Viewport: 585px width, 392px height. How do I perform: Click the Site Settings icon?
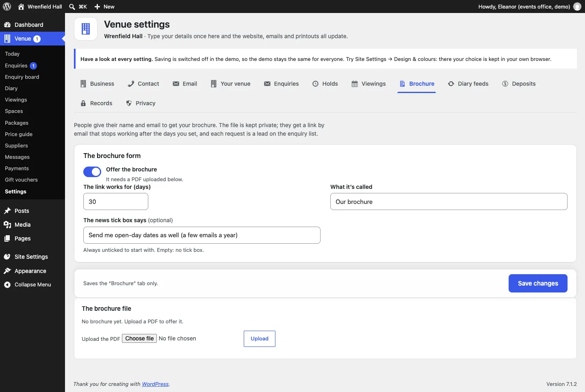7,257
